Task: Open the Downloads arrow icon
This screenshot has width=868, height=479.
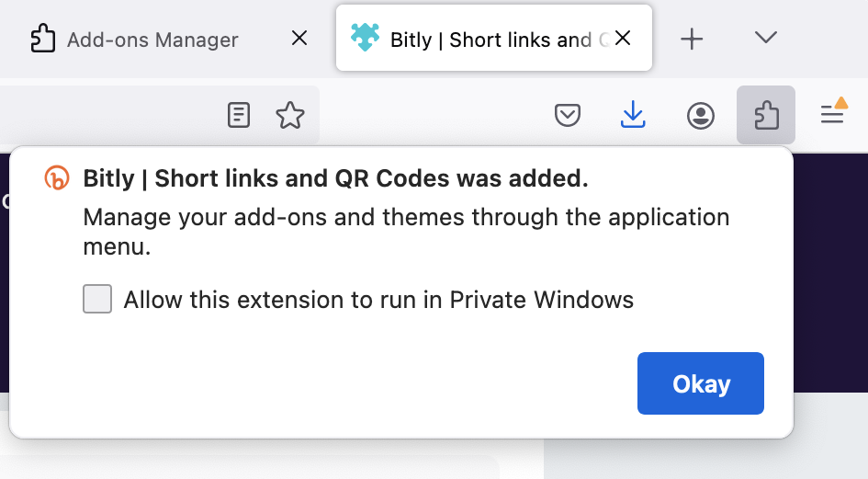Action: [x=633, y=115]
